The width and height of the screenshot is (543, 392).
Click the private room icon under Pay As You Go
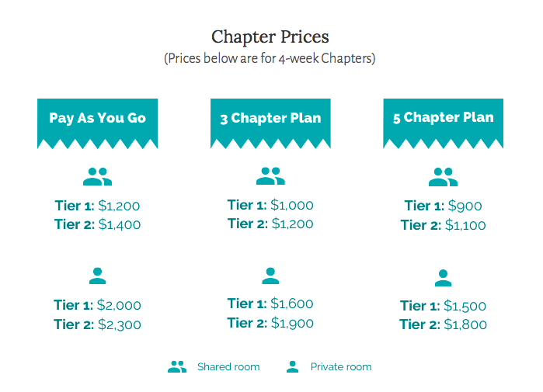97,276
